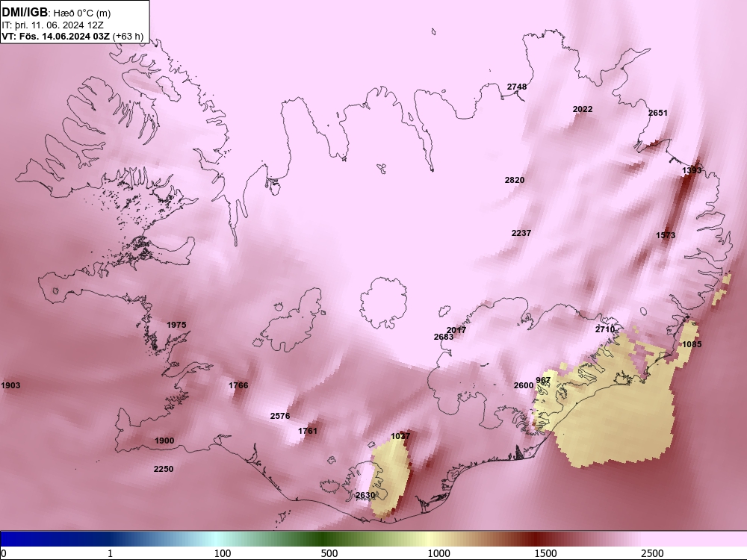Click the 2250 height label
The height and width of the screenshot is (560, 747).
[x=164, y=469]
